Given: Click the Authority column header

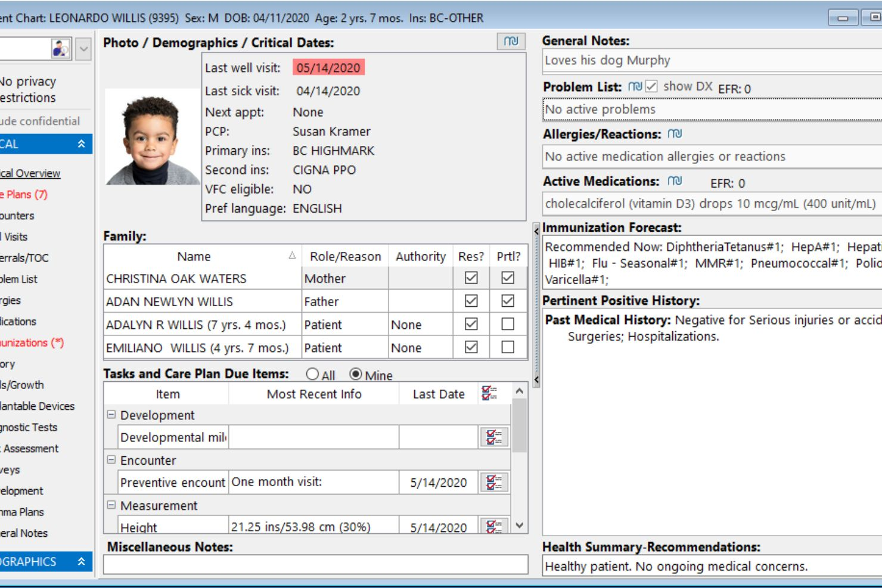Looking at the screenshot, I should coord(421,256).
